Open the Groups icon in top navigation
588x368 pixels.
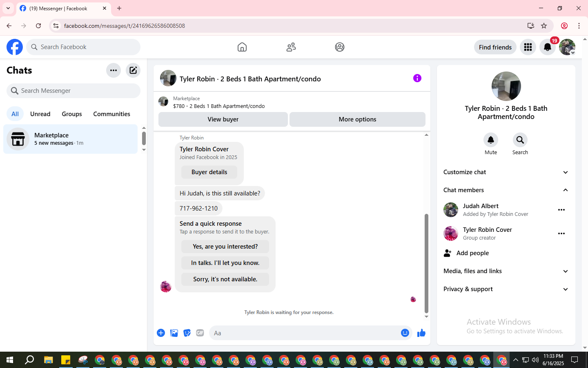click(340, 47)
